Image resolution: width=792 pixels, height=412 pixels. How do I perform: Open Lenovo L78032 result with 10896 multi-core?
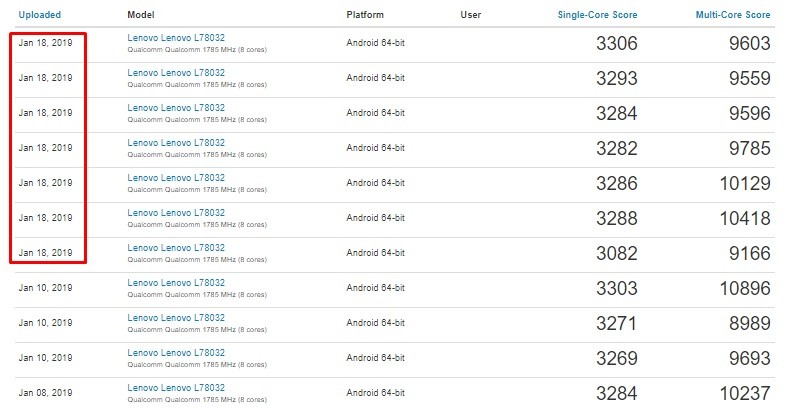point(176,283)
